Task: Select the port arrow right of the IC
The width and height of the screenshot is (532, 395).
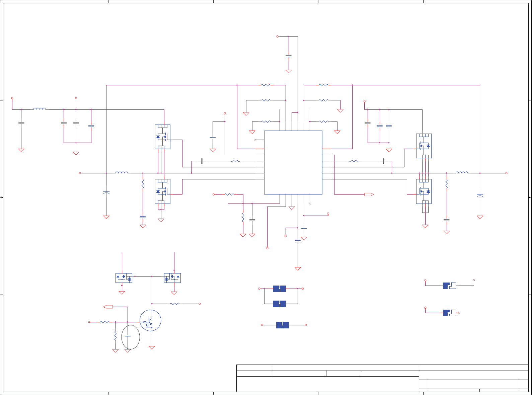Action: [369, 194]
